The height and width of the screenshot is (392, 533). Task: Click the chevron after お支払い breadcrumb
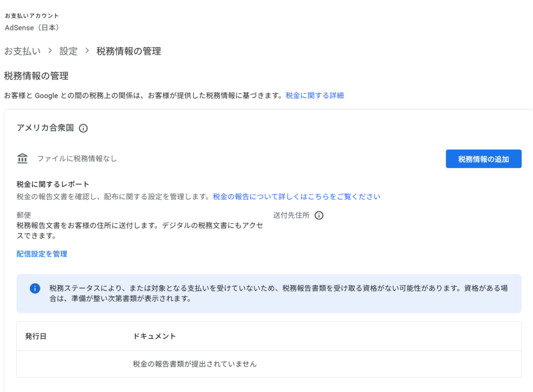coord(50,51)
